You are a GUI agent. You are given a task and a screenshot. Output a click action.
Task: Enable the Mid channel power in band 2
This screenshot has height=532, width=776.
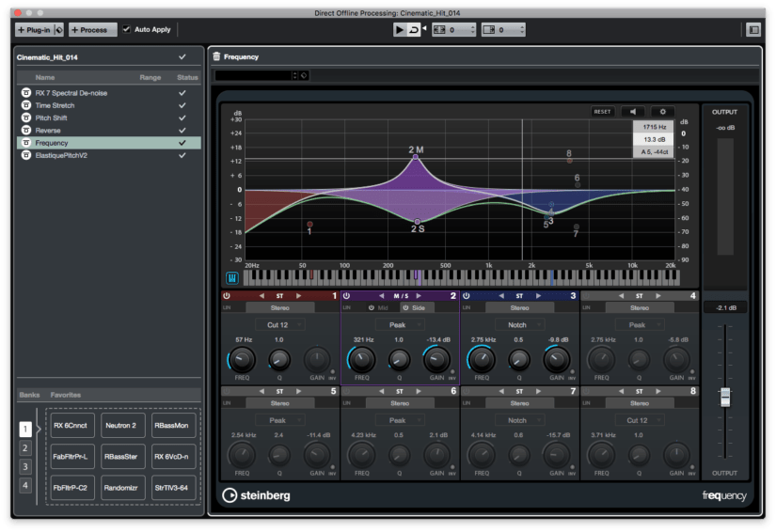pos(372,307)
